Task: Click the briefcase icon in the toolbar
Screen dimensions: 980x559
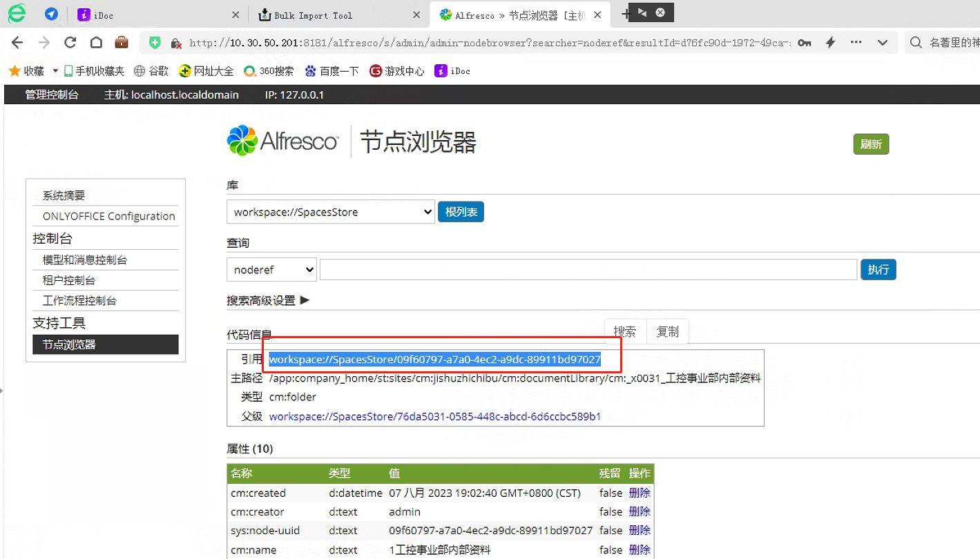Action: point(122,43)
